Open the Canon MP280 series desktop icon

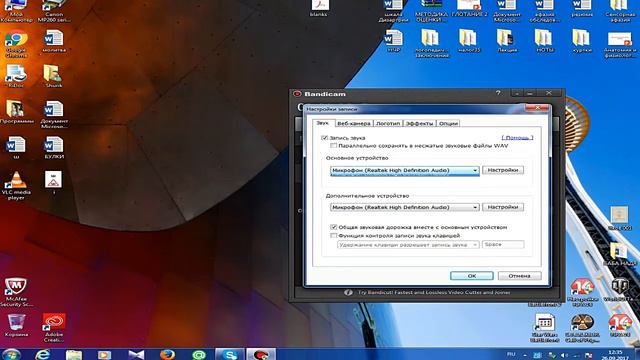(x=54, y=11)
